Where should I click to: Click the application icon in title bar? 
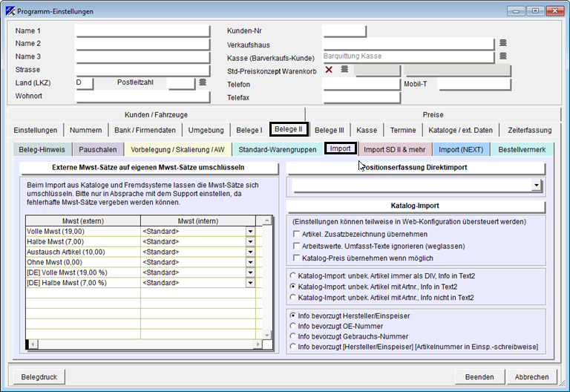pyautogui.click(x=10, y=11)
